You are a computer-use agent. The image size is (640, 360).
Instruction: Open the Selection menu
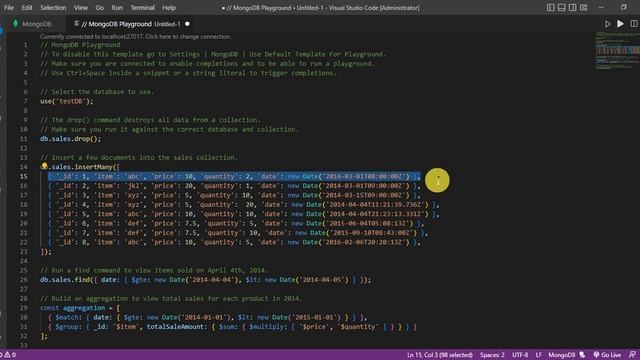pos(53,8)
